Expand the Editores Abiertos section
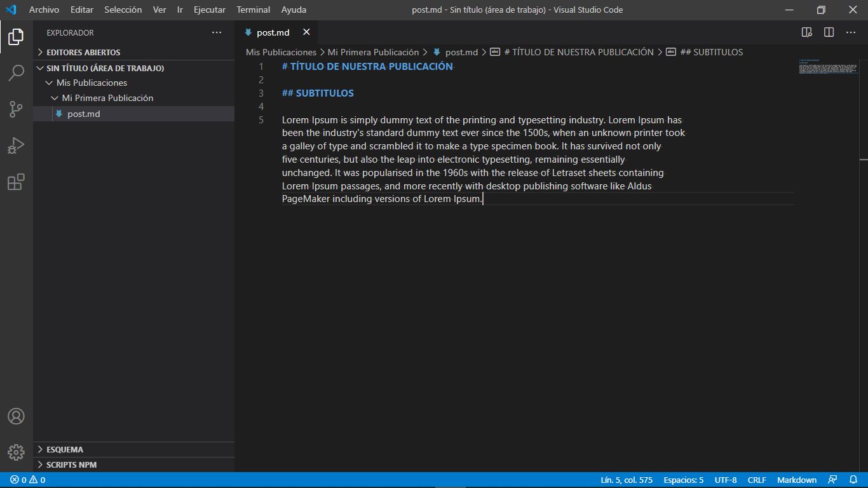Image resolution: width=868 pixels, height=488 pixels. point(133,52)
